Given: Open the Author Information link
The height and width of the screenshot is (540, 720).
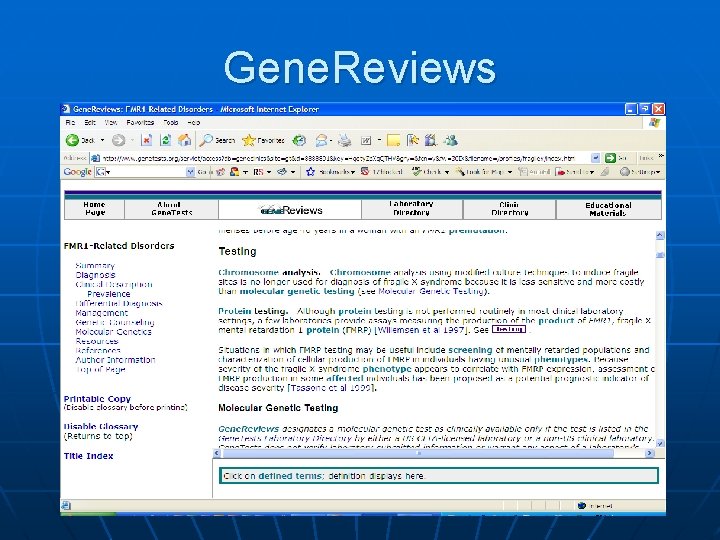Looking at the screenshot, I should 115,360.
